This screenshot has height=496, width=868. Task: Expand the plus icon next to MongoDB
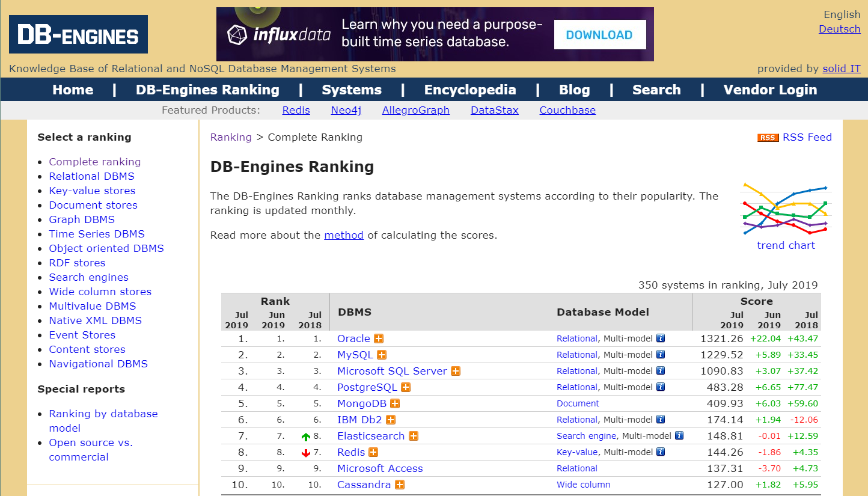click(x=395, y=403)
